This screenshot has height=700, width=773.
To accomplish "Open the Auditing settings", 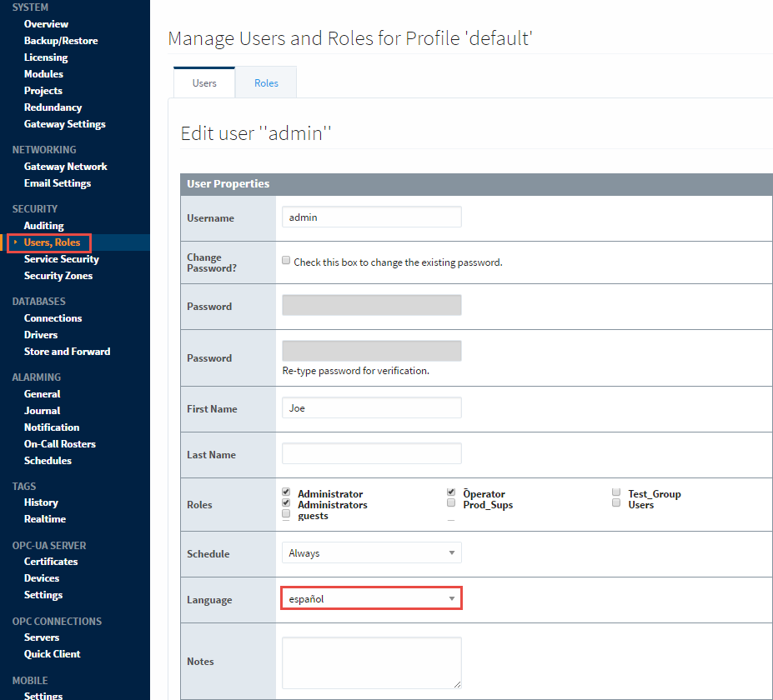I will click(x=42, y=225).
